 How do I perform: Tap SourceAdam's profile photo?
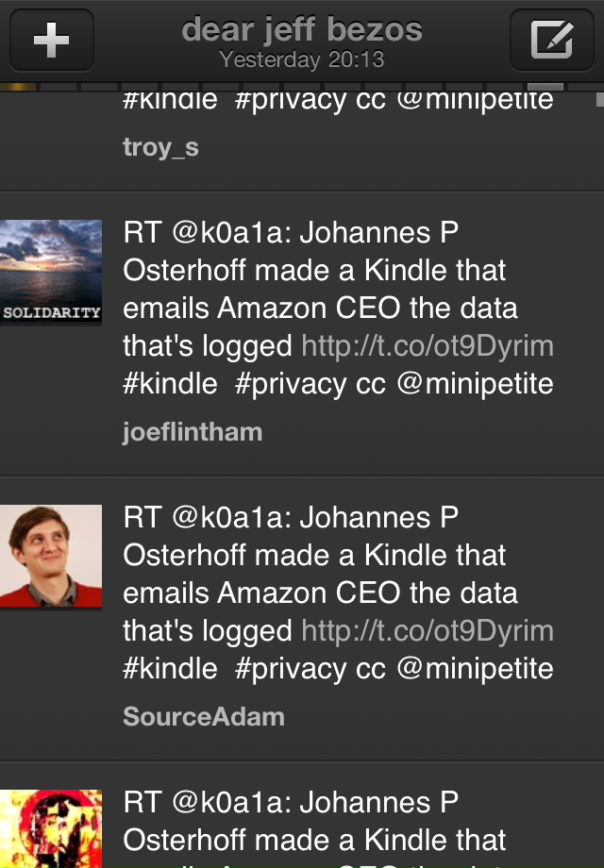[51, 557]
